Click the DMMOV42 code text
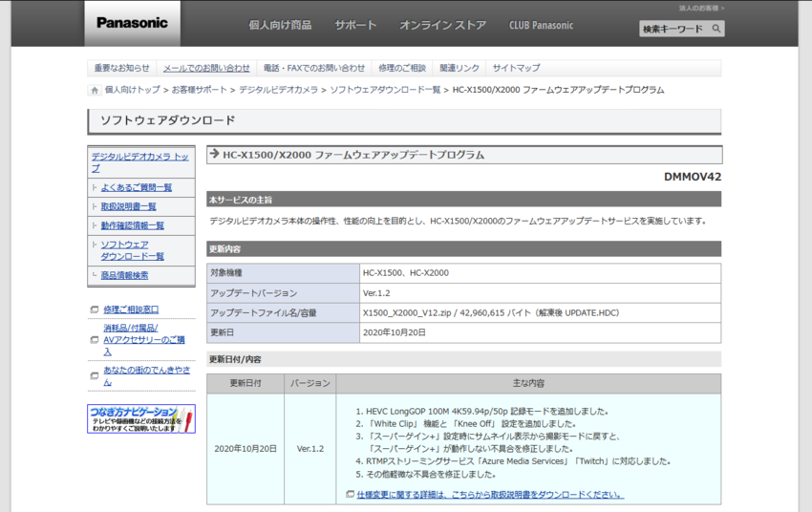 coord(693,177)
